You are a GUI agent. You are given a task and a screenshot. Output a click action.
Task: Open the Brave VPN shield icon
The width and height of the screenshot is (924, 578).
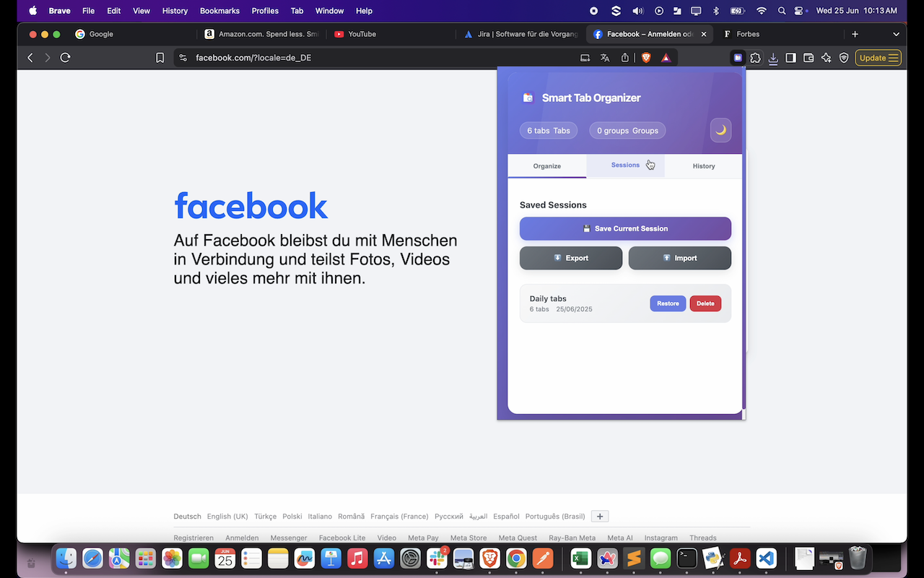[x=844, y=58]
